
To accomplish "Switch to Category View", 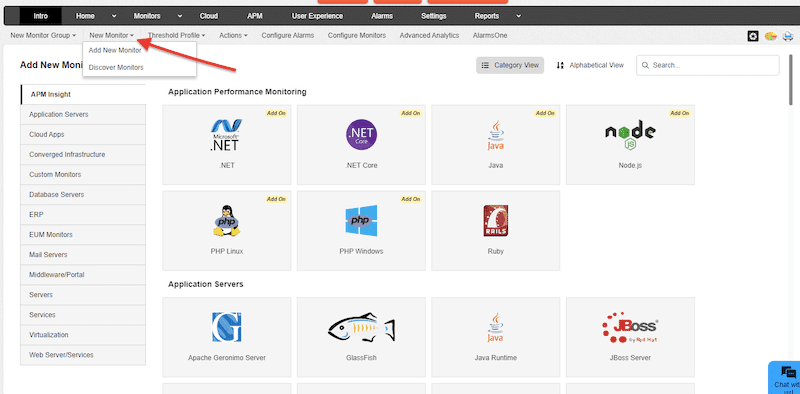I will (x=510, y=65).
